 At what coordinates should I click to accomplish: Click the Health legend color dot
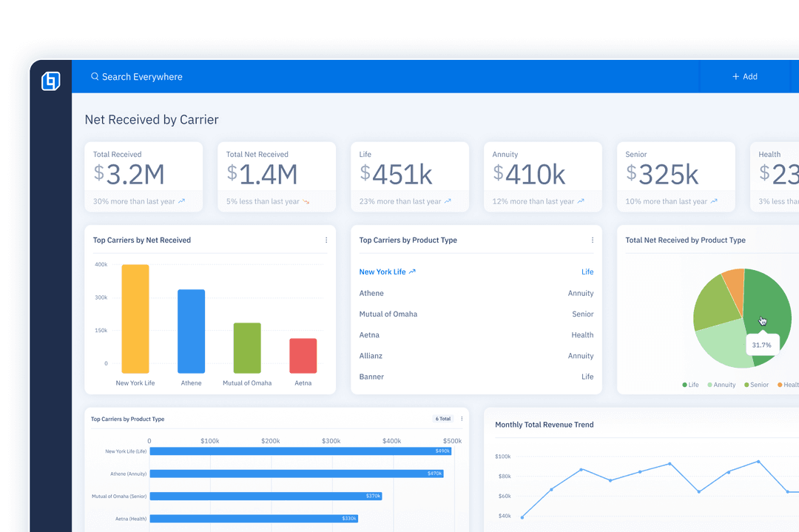[x=780, y=385]
